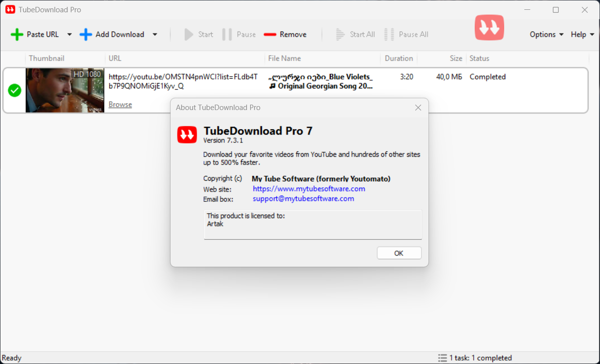Click the large red download arrows logo
The image size is (600, 364).
click(489, 28)
